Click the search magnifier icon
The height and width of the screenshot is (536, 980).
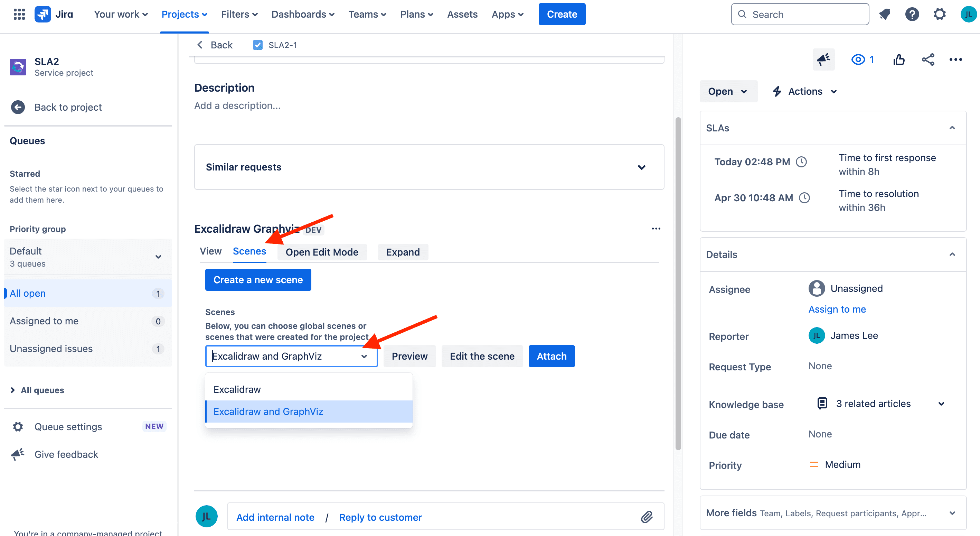tap(742, 15)
